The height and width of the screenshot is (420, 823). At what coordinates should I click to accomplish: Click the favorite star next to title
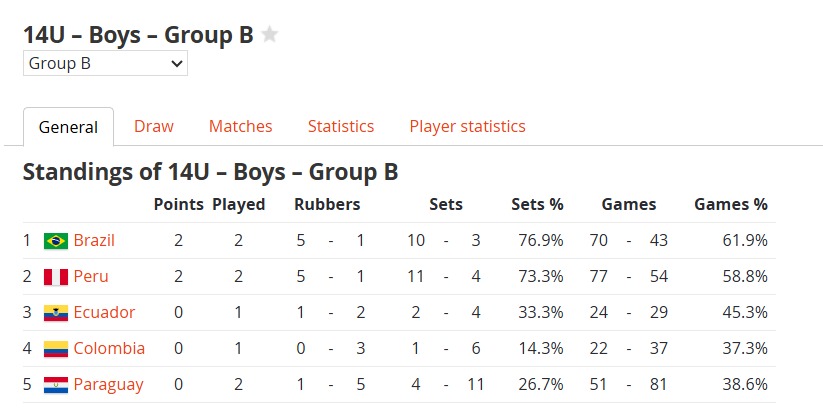(270, 34)
